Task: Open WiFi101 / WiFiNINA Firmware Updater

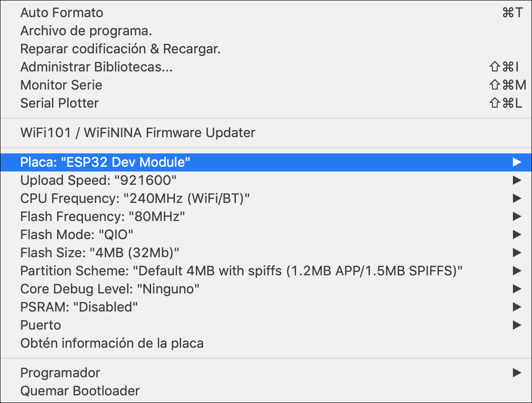Action: pyautogui.click(x=266, y=132)
